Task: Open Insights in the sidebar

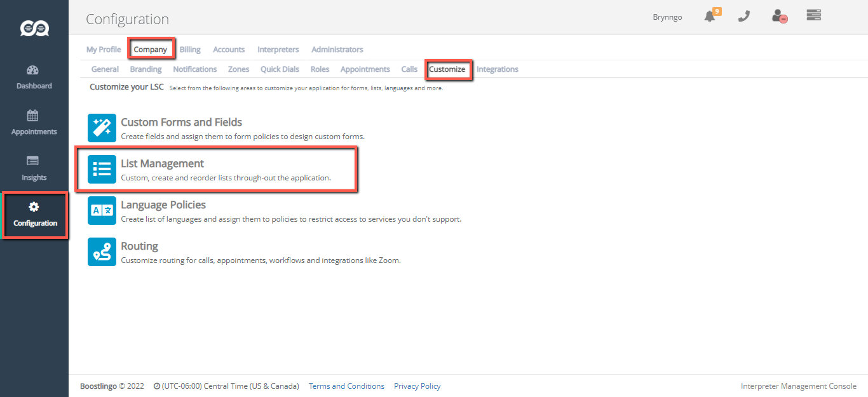Action: pos(34,168)
